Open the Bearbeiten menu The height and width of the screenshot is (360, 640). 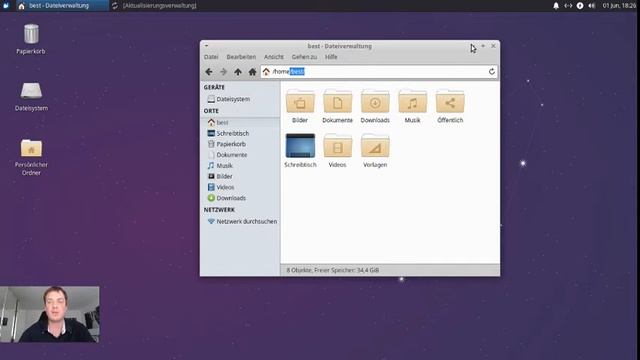(x=241, y=57)
